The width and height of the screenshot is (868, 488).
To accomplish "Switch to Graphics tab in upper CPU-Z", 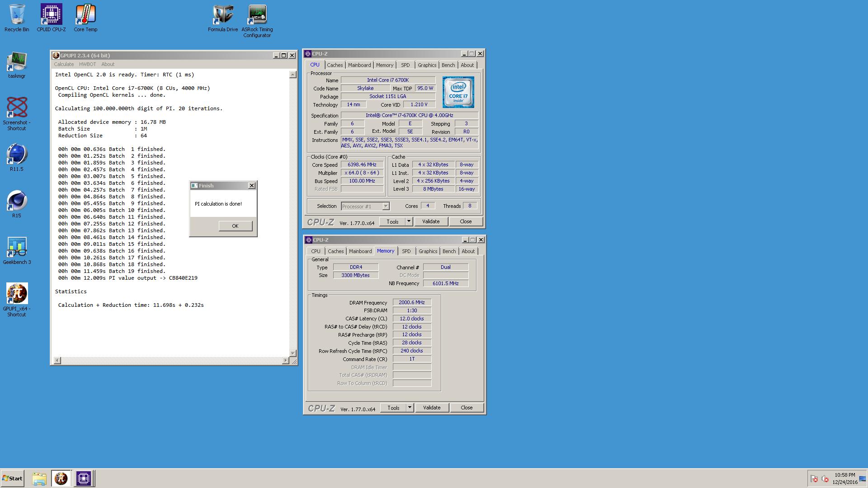I will pyautogui.click(x=427, y=65).
